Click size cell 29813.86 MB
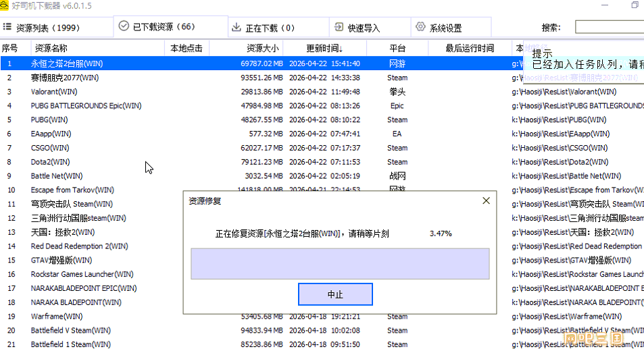 click(262, 92)
